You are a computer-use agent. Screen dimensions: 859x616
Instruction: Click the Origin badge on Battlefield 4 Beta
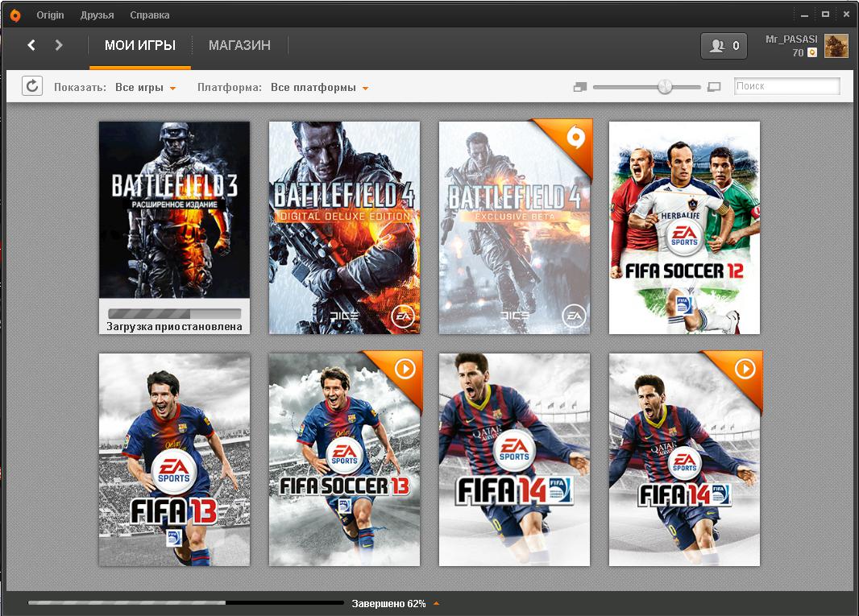(575, 137)
